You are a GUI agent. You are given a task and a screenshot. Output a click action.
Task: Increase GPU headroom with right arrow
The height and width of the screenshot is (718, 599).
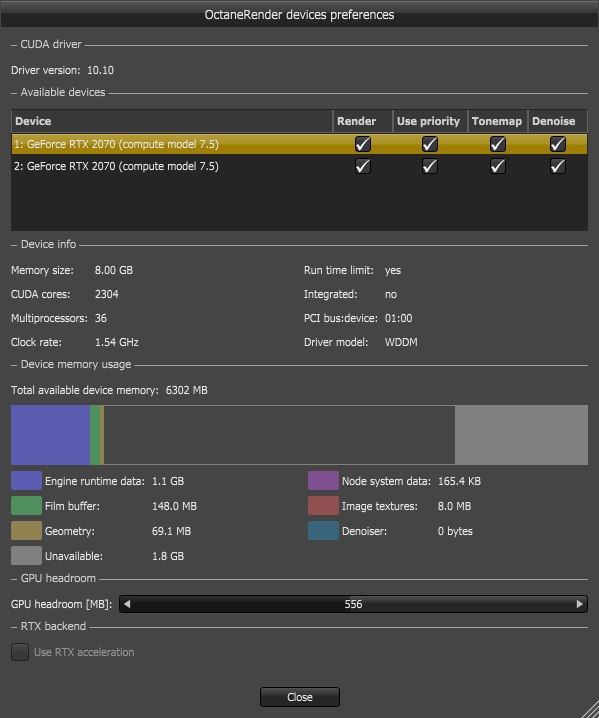click(580, 604)
